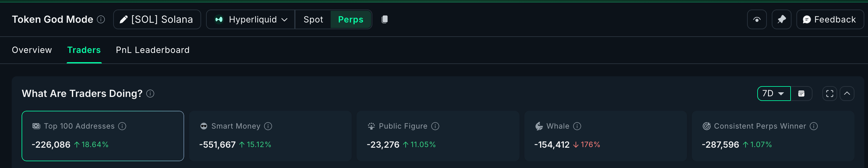Open the Hyperliquid exchange dropdown

(251, 19)
